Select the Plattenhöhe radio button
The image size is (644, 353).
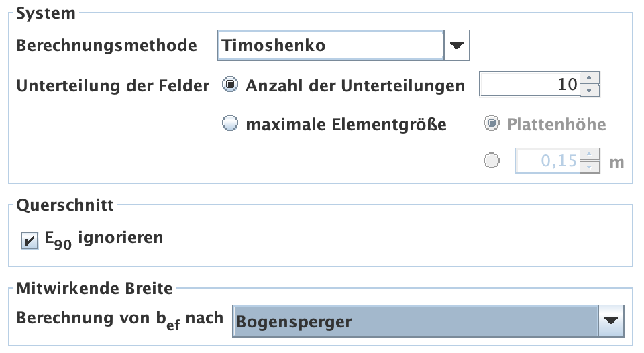point(492,124)
